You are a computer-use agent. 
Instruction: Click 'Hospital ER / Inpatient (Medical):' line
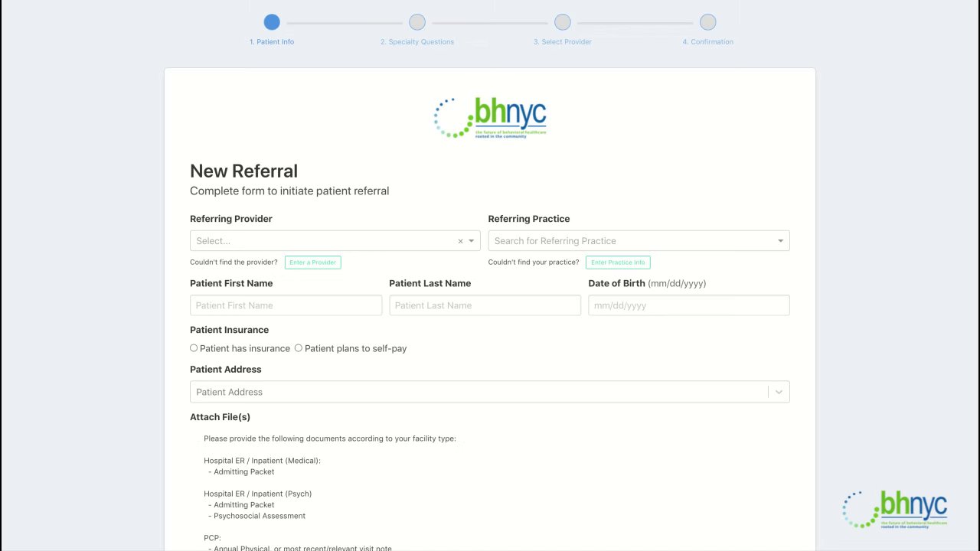point(262,461)
